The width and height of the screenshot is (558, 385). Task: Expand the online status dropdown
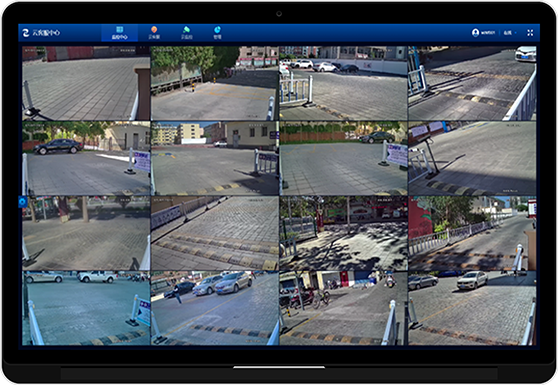point(510,33)
